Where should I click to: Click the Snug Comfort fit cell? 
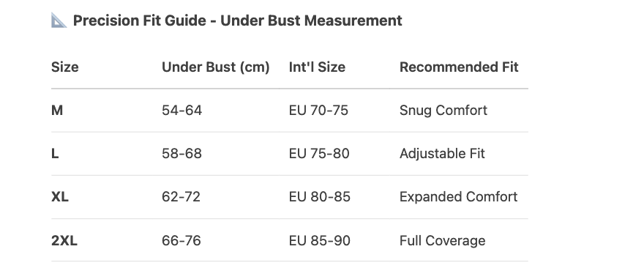pyautogui.click(x=443, y=110)
